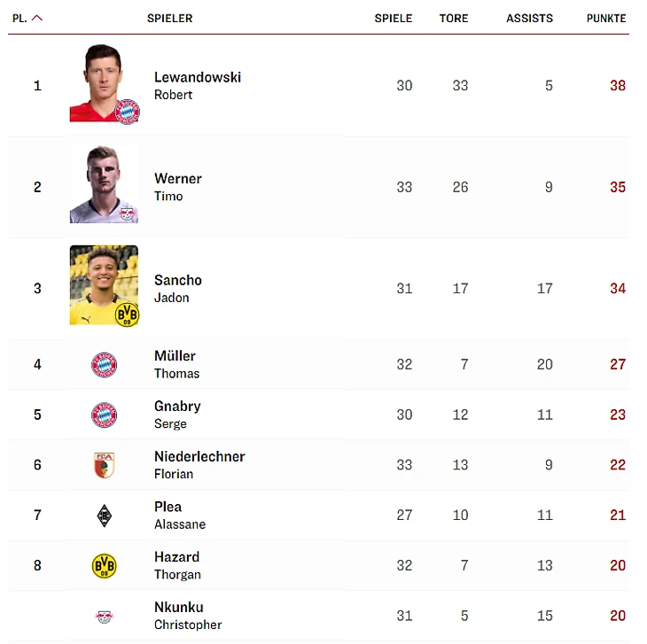The image size is (647, 644).
Task: Sort by PL. column arrow
Action: [x=37, y=18]
